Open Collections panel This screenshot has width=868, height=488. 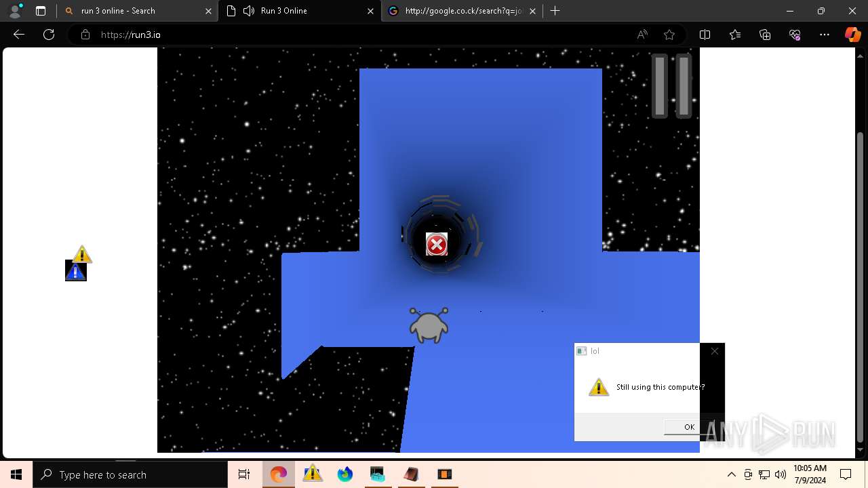[x=765, y=35]
